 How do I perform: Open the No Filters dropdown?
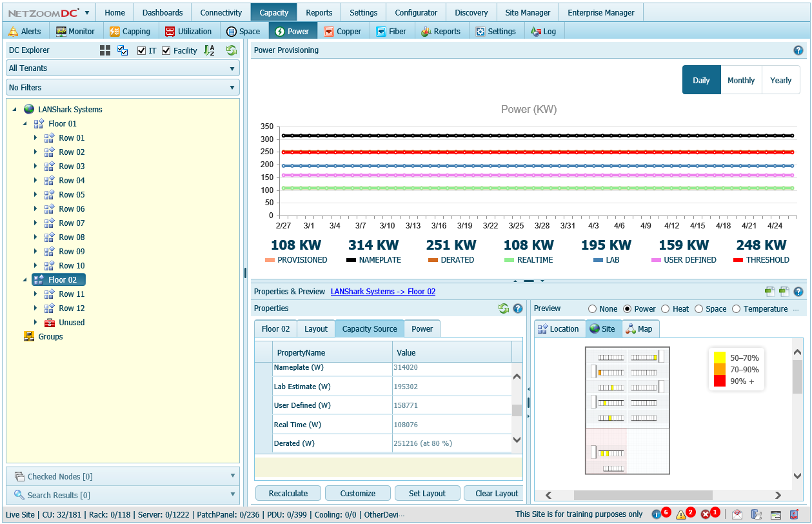click(x=123, y=88)
